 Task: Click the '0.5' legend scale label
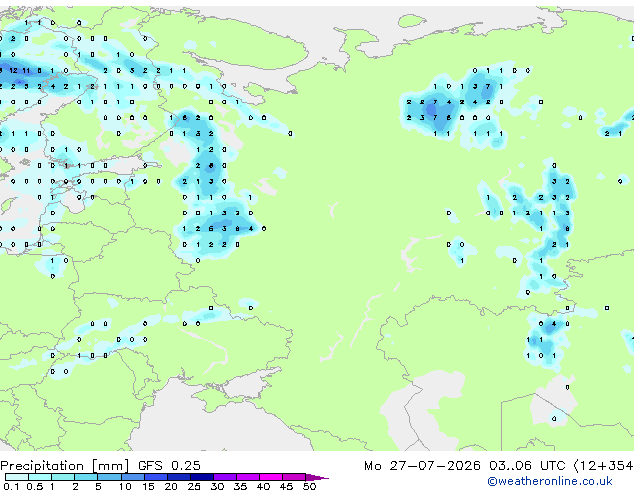point(35,486)
